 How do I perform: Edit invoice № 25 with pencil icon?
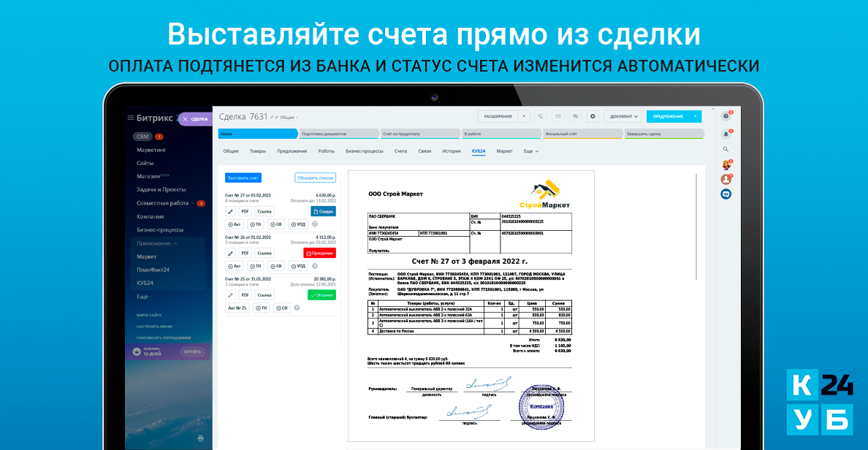tap(230, 295)
